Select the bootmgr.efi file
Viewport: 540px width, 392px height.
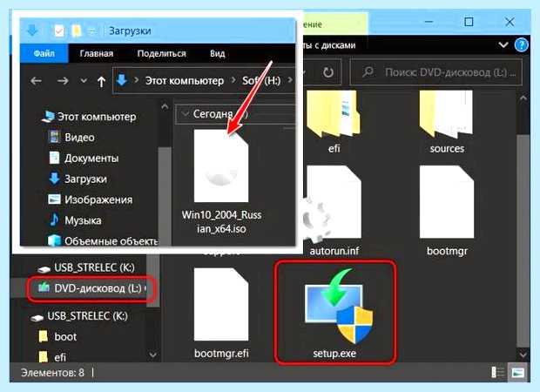(x=221, y=313)
